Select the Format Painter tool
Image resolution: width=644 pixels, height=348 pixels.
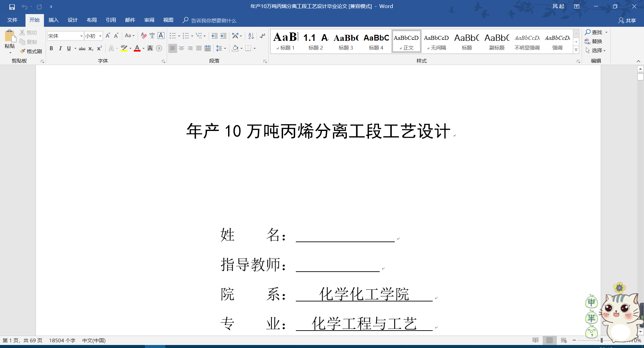pyautogui.click(x=31, y=51)
